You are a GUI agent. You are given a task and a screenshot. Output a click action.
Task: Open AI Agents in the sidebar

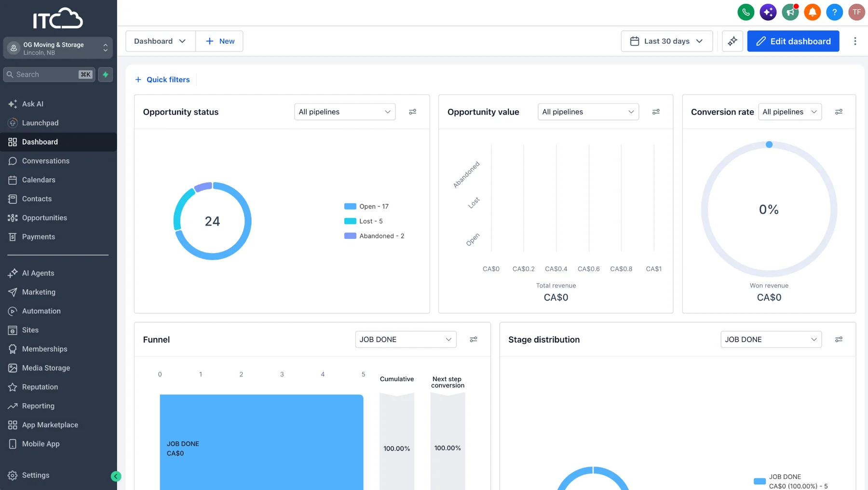(x=58, y=273)
